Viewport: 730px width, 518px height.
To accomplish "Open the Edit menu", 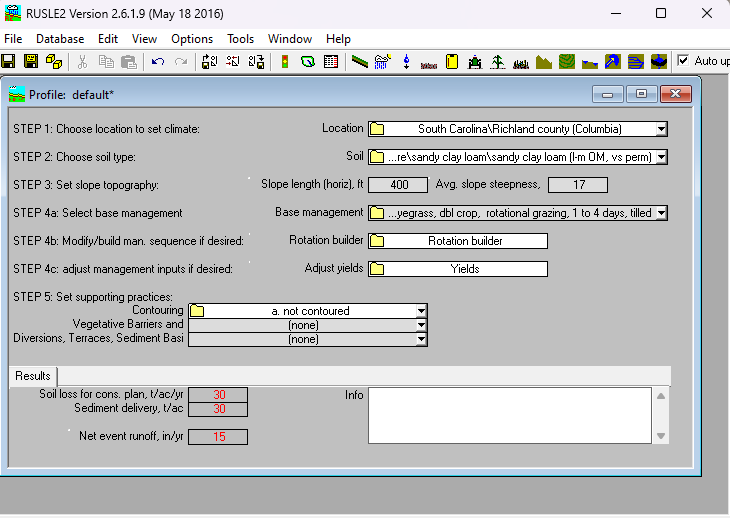I will pos(108,39).
